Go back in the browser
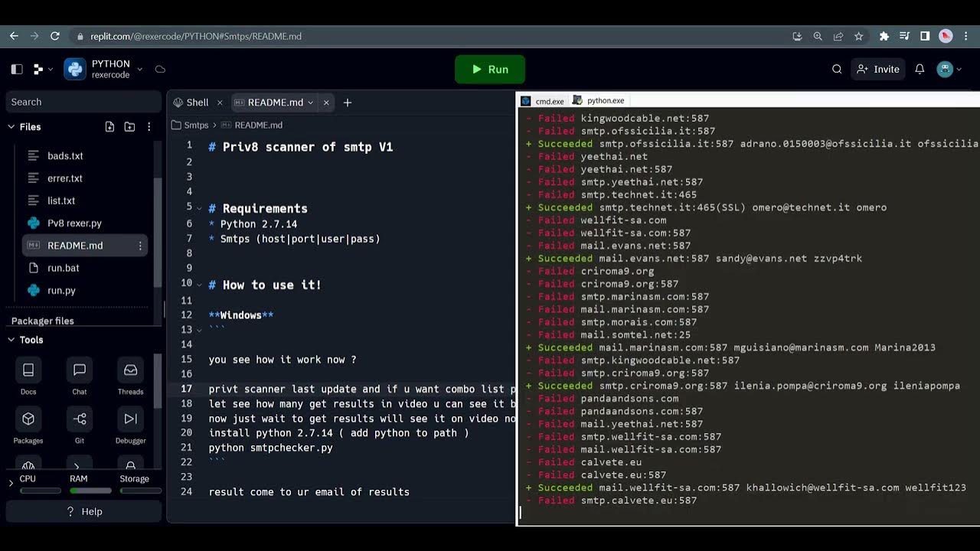Viewport: 980px width, 551px height. tap(14, 36)
